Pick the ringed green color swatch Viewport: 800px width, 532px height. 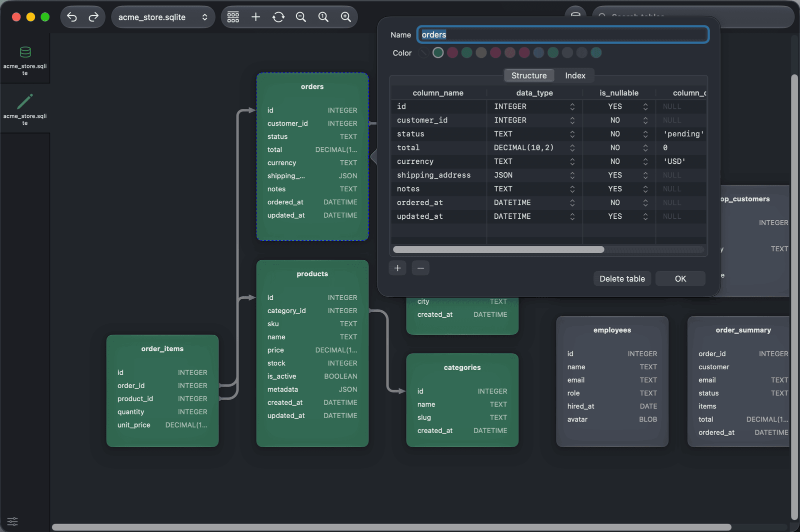[x=438, y=53]
